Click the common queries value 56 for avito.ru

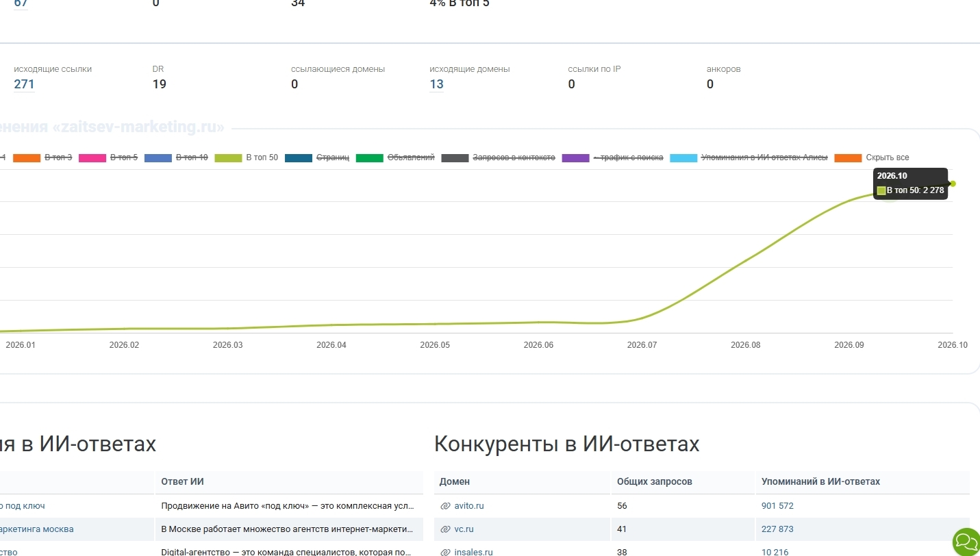pos(622,506)
